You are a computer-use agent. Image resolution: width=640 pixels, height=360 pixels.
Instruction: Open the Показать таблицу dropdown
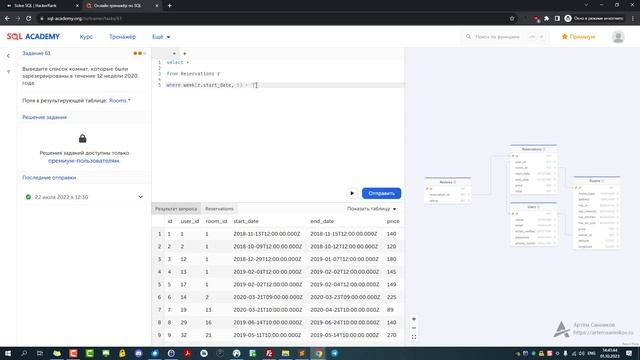[x=371, y=209]
